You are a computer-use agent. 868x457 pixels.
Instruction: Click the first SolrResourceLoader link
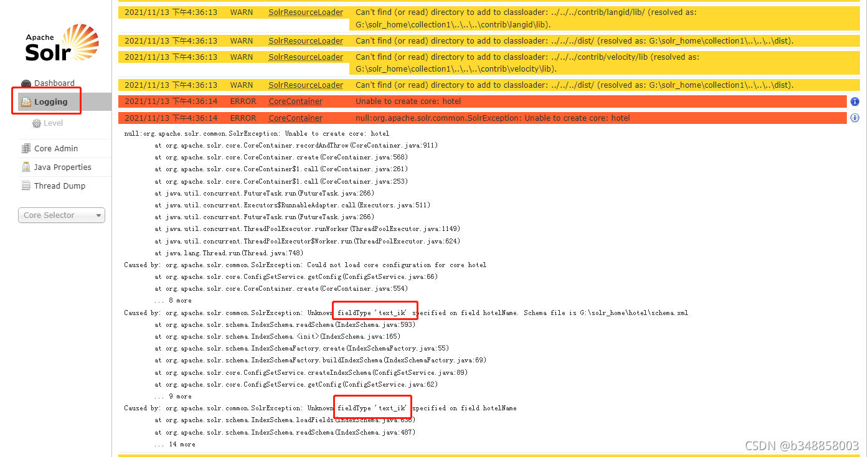click(x=305, y=12)
